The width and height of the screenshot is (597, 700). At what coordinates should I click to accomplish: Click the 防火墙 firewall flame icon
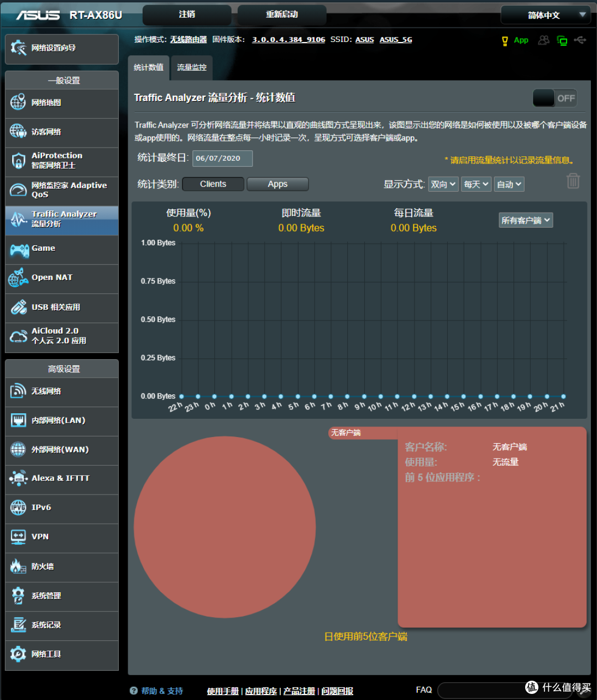tap(18, 566)
